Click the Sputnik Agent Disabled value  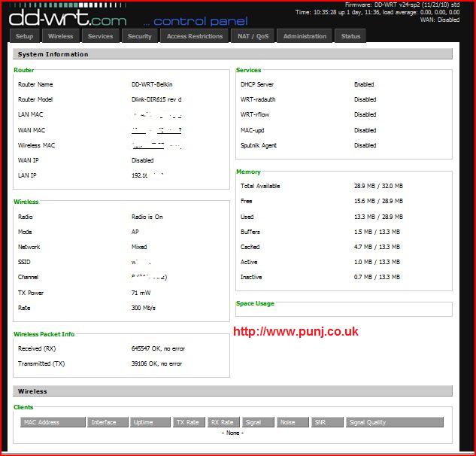pyautogui.click(x=365, y=145)
